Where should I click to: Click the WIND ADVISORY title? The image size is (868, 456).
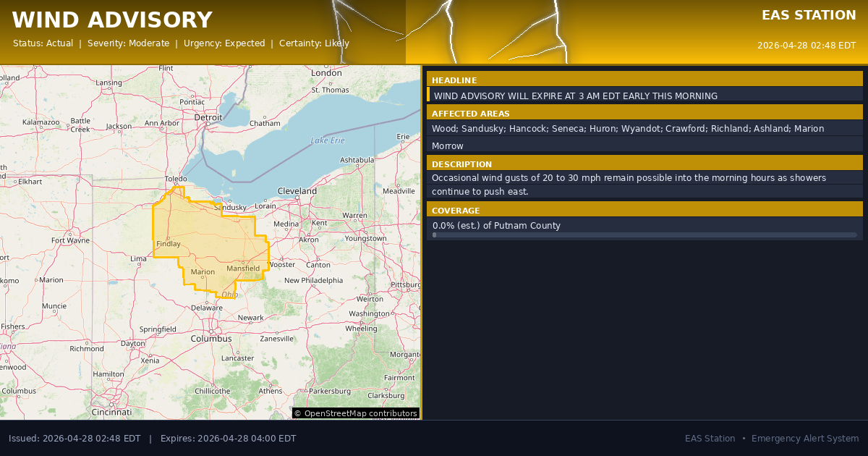click(x=112, y=20)
